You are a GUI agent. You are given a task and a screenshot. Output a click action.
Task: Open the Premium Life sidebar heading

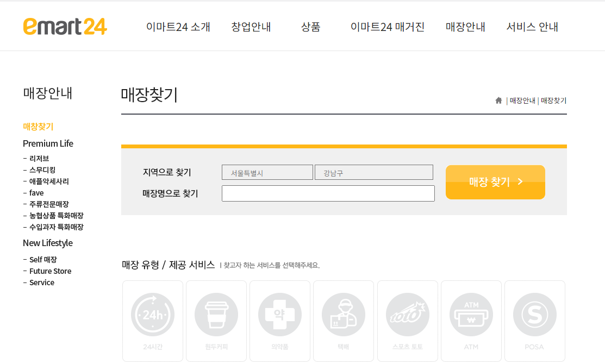pyautogui.click(x=48, y=143)
